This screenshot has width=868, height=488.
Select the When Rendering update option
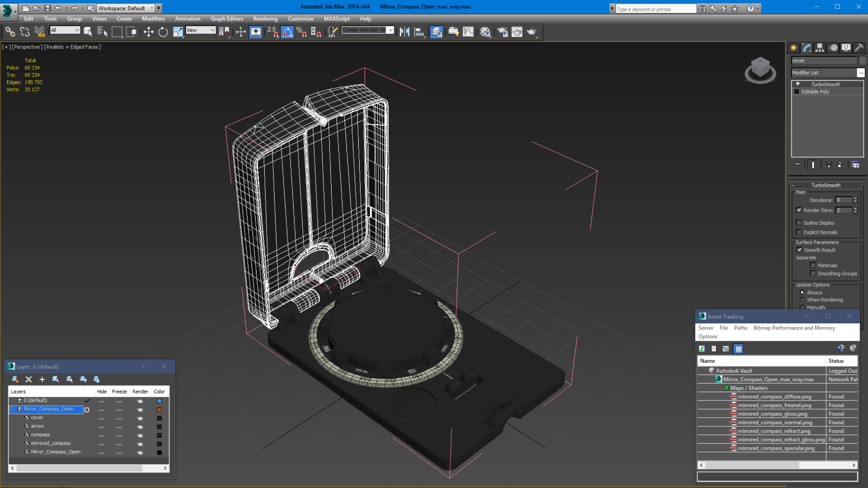click(x=802, y=300)
